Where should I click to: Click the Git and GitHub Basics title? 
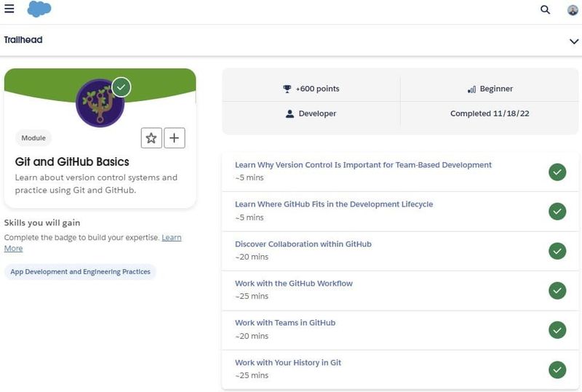pyautogui.click(x=72, y=162)
